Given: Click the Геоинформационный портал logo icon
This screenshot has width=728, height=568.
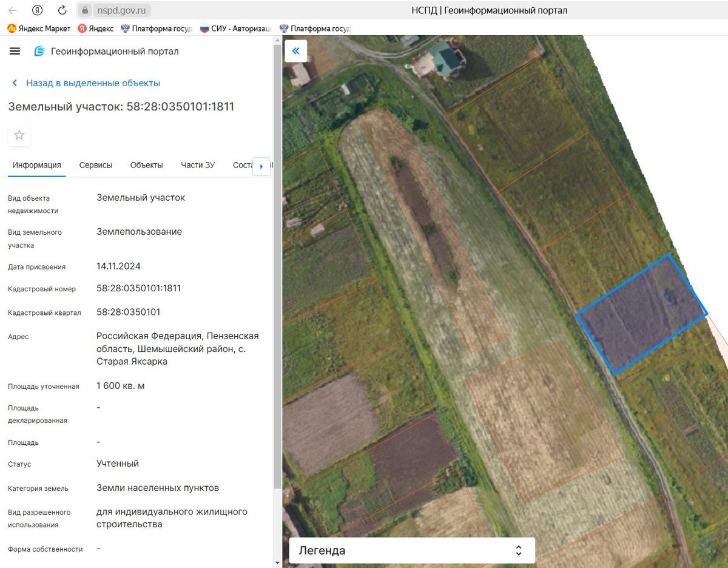Looking at the screenshot, I should (x=39, y=52).
